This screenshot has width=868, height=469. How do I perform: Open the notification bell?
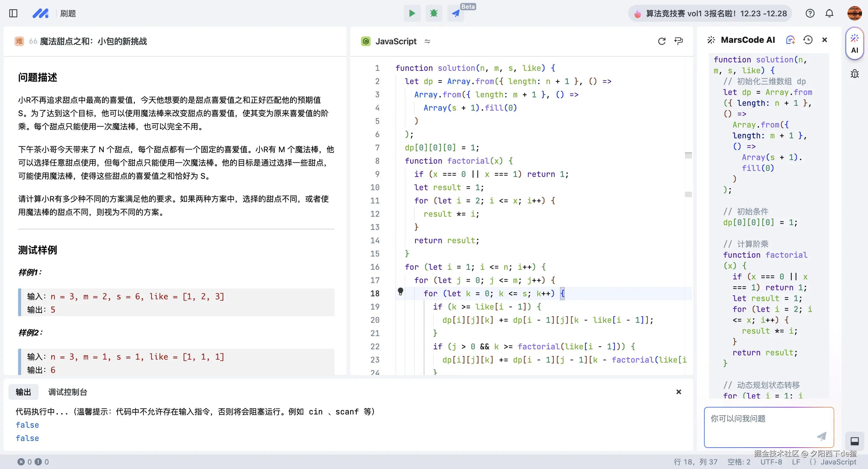point(829,13)
